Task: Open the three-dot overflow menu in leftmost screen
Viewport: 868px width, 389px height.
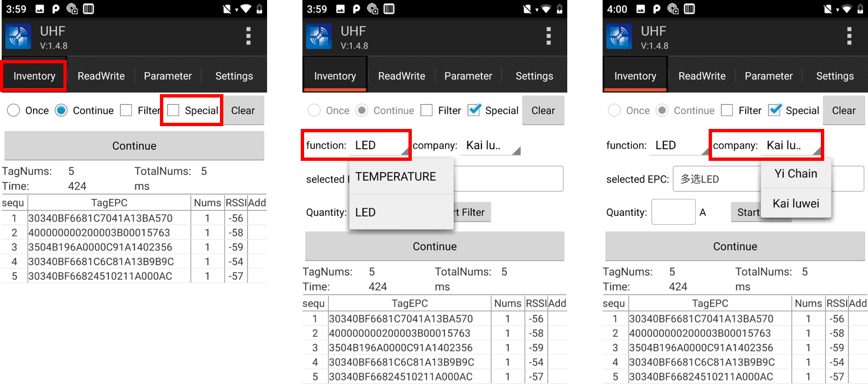Action: pyautogui.click(x=248, y=36)
